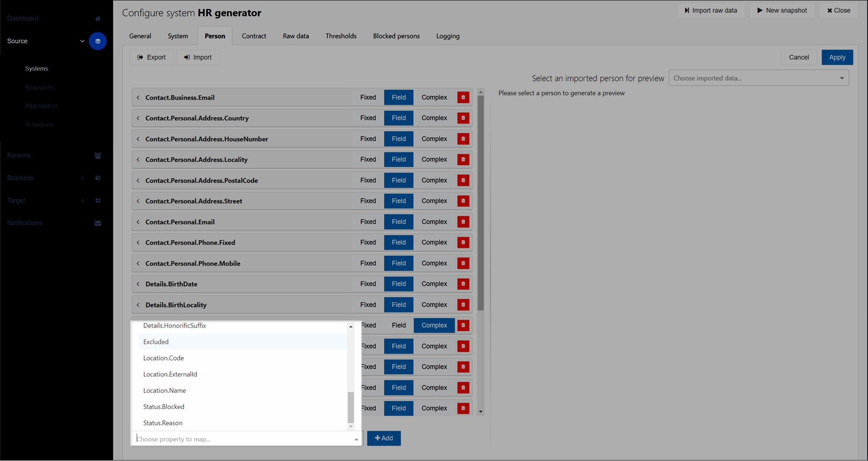Delete the Contact.Personal.Email mapping
This screenshot has height=461, width=868.
463,222
